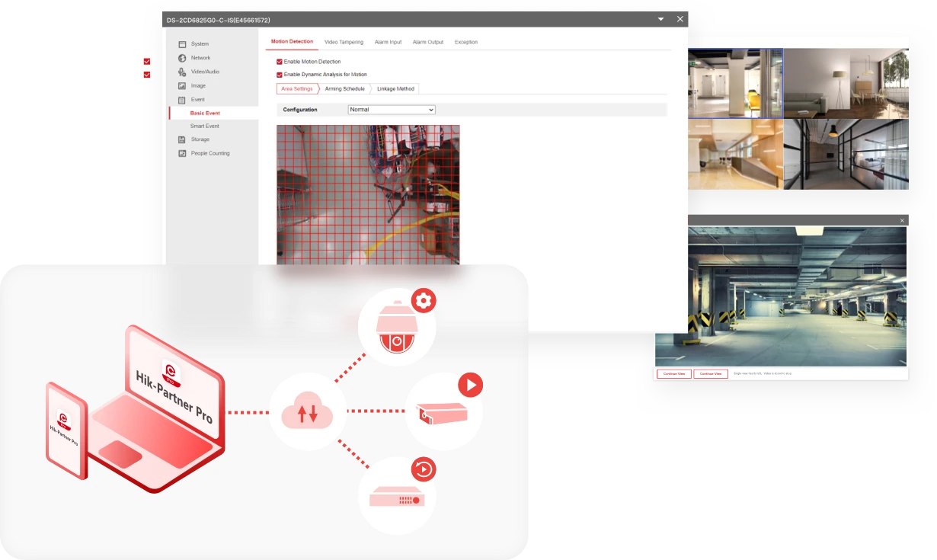937x560 pixels.
Task: Disable the Enable Motion Detection checkbox
Action: tap(280, 62)
